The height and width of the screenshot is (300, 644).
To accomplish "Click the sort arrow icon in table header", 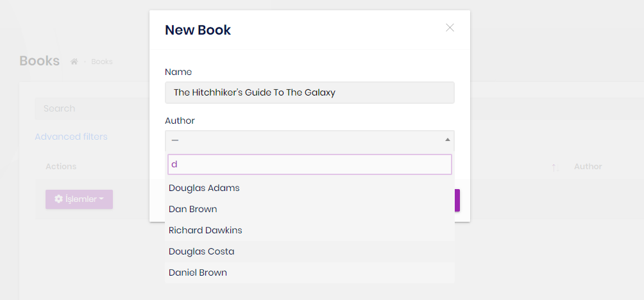I will (554, 167).
